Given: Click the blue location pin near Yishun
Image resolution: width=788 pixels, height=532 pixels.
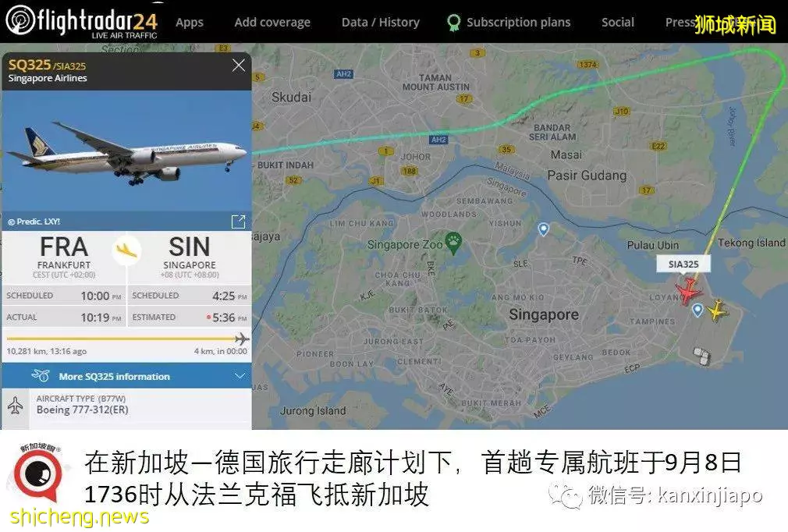Looking at the screenshot, I should coord(543,229).
